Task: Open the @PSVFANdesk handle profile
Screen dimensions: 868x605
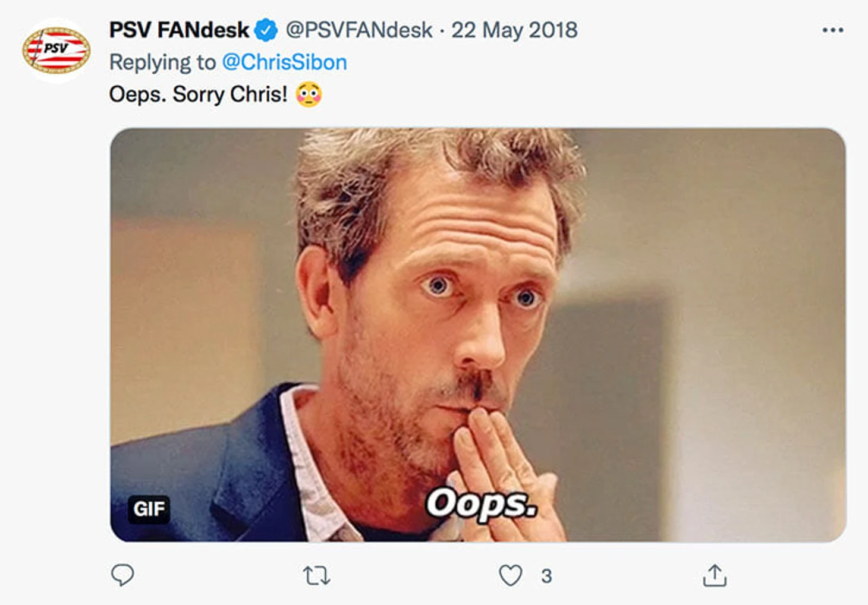Action: point(359,30)
